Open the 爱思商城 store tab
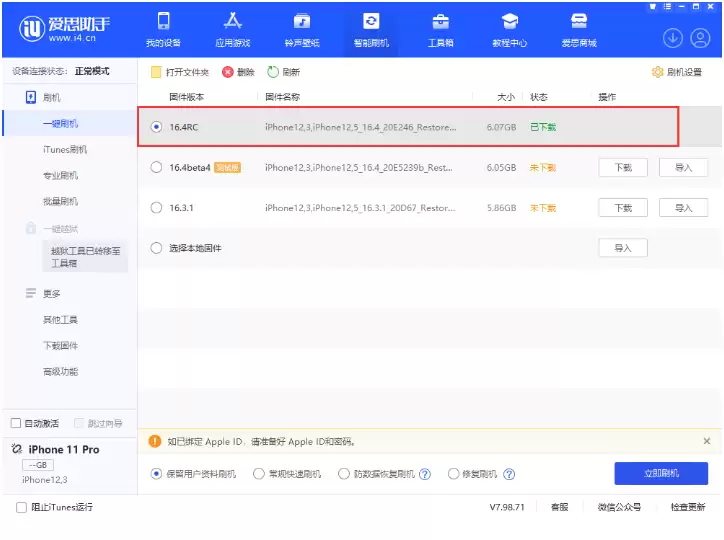724x540 pixels. 579,30
